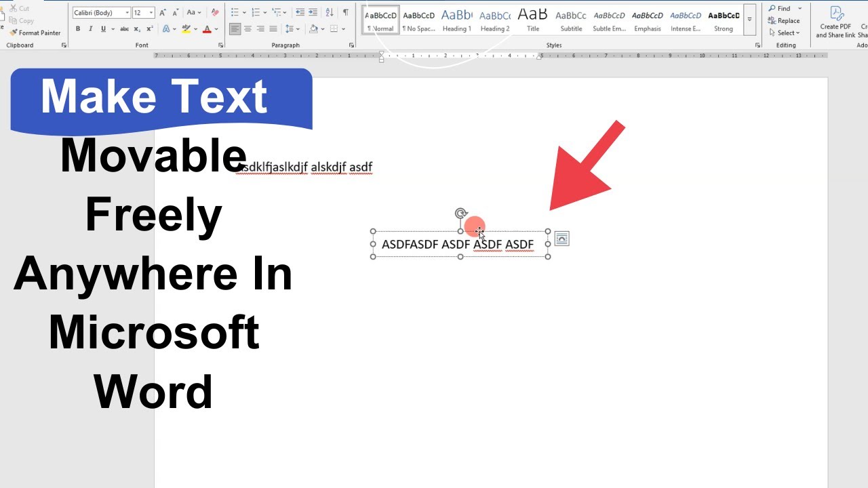Apply Heading 1 style

click(456, 19)
